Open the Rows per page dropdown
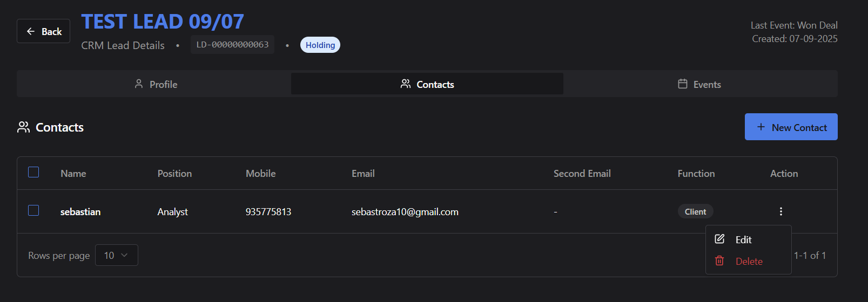Screen dimensions: 868x302 116,255
